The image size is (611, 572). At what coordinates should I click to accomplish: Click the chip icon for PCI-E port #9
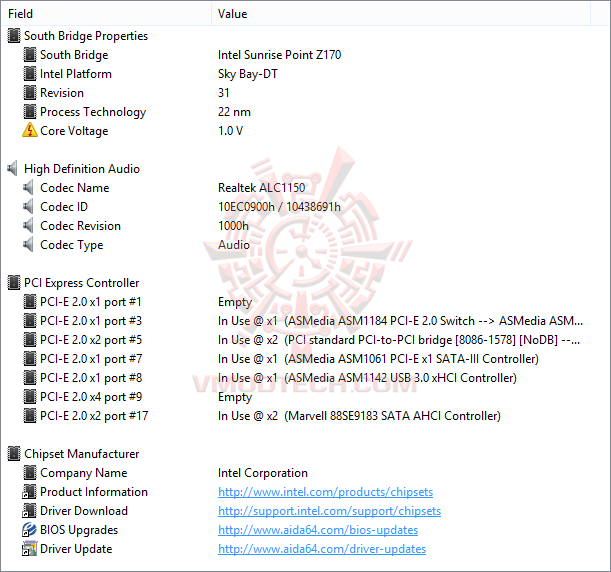[x=30, y=397]
